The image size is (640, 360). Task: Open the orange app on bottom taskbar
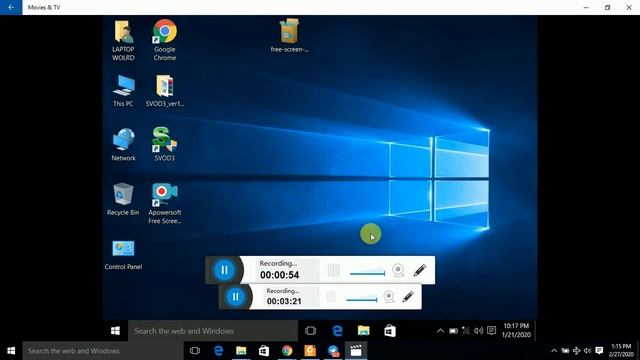(x=310, y=351)
